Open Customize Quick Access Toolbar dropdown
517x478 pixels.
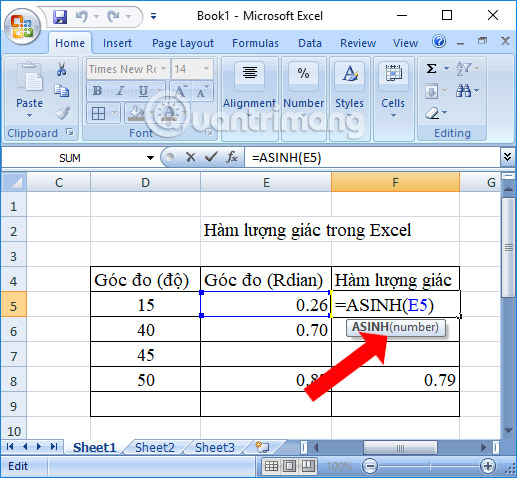point(153,16)
